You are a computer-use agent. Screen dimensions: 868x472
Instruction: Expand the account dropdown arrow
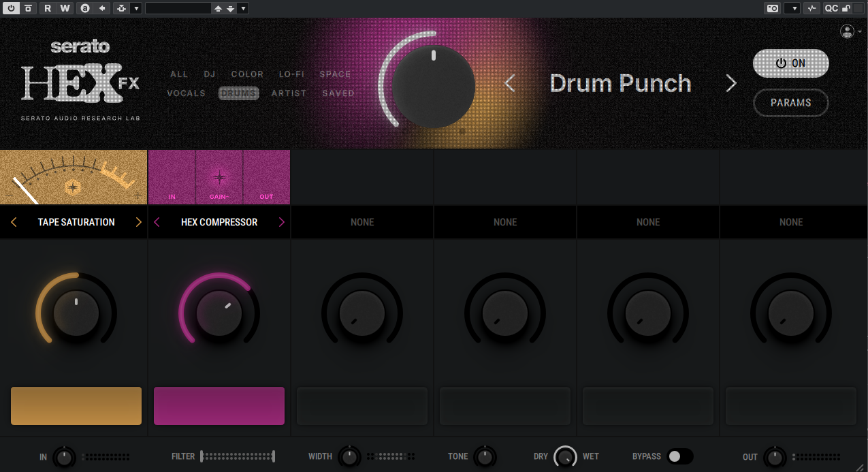(x=860, y=32)
